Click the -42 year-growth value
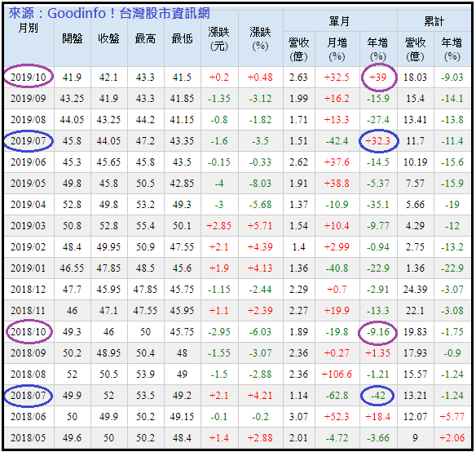 378,396
